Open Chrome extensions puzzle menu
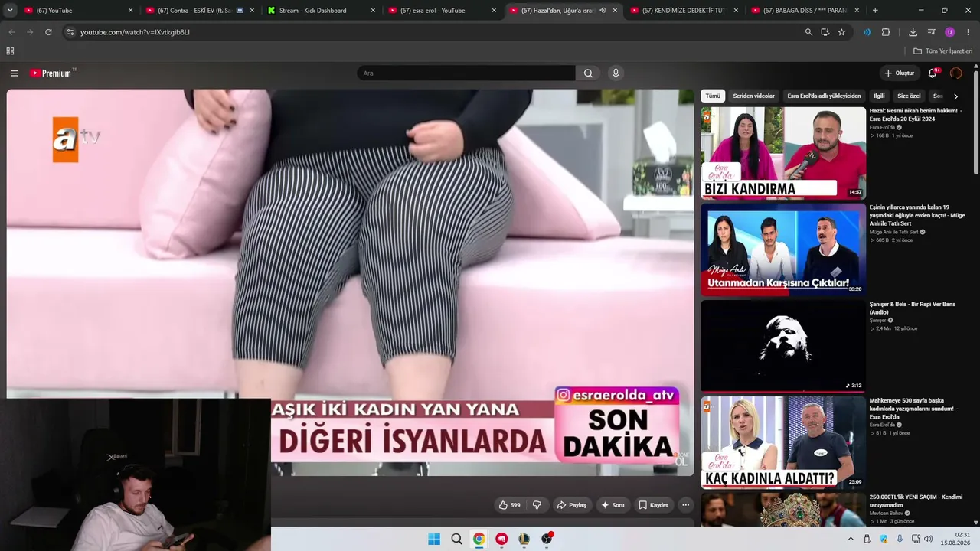 pos(886,32)
